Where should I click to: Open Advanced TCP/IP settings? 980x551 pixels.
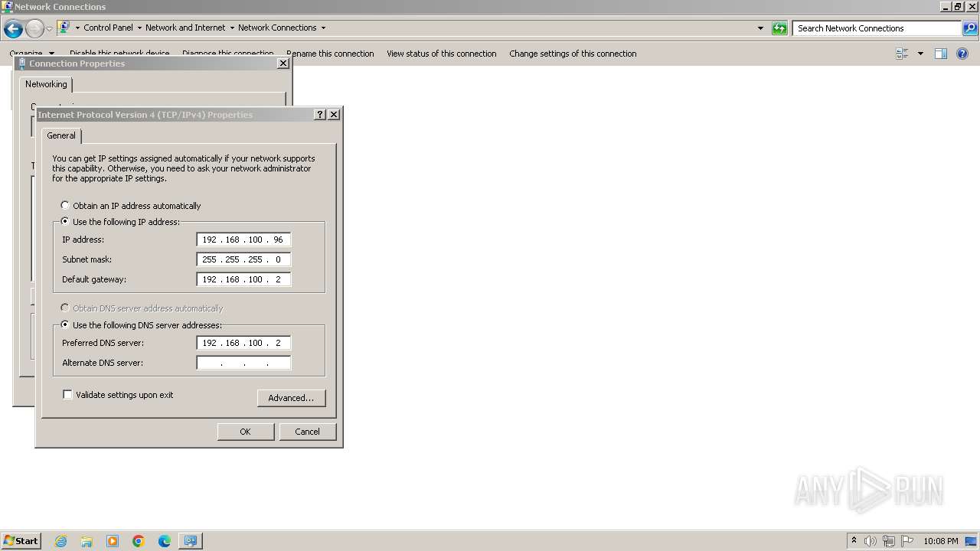[291, 398]
